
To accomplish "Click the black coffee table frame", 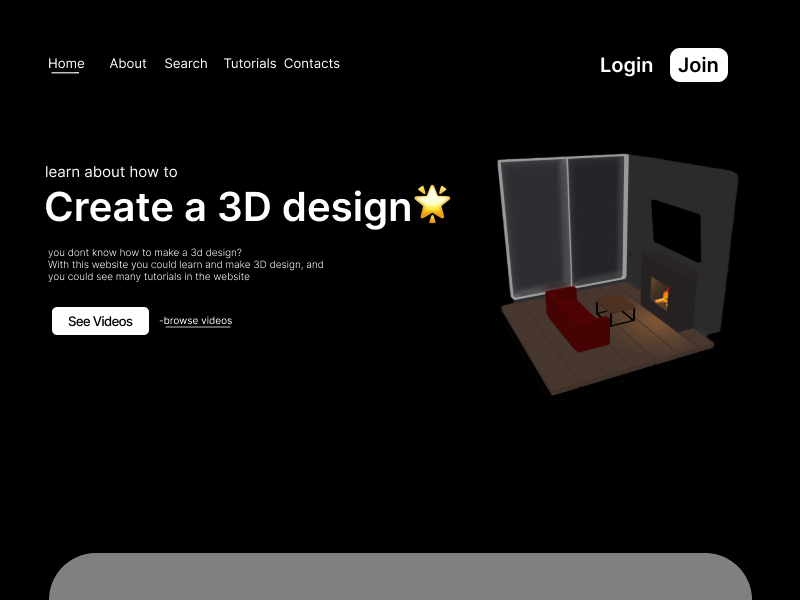I will (x=615, y=313).
